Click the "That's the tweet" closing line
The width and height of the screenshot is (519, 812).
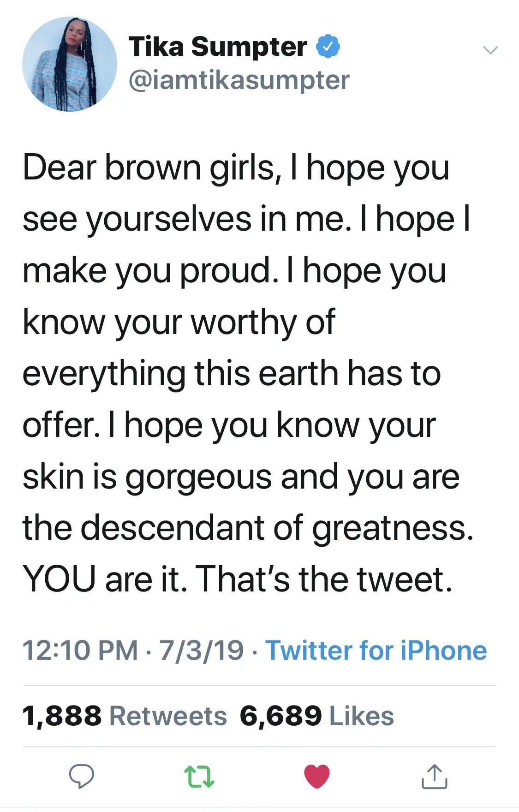coord(324,579)
